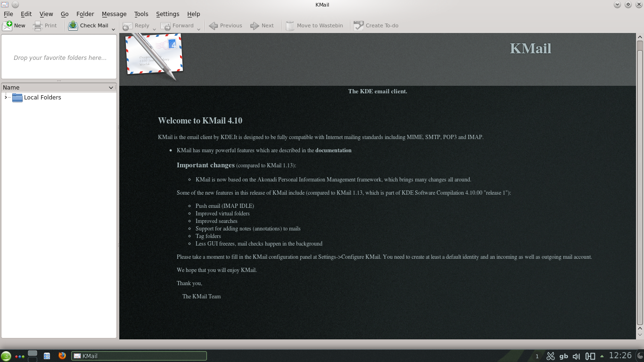Click the Create To-do icon

coord(359,25)
